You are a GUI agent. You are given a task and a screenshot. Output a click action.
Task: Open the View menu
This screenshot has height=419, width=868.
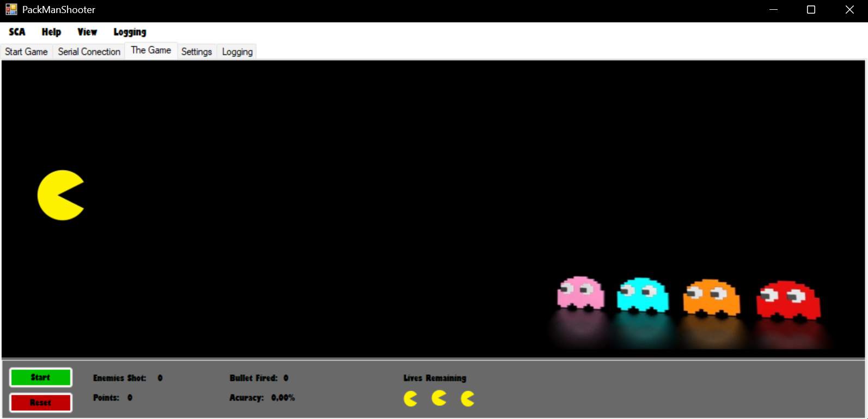87,32
